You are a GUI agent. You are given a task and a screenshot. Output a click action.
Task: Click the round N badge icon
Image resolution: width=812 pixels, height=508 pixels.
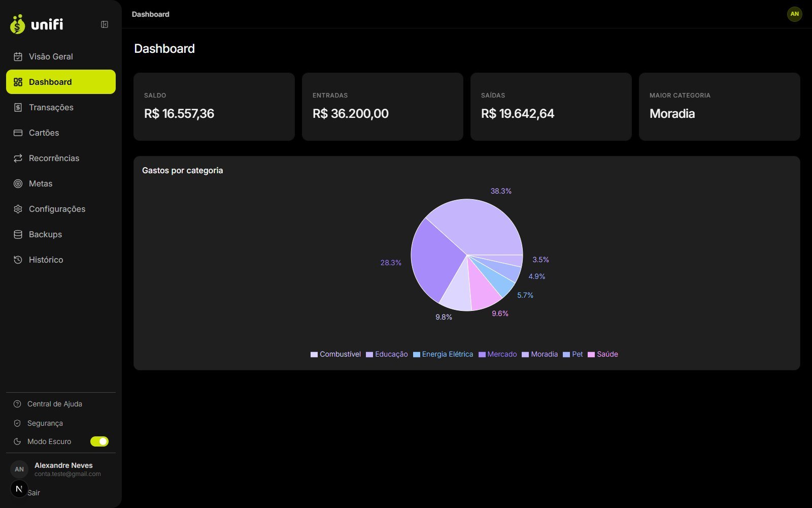19,489
